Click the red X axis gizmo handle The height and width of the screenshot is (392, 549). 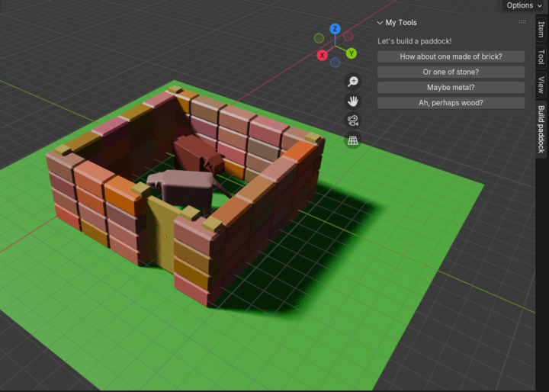(322, 56)
